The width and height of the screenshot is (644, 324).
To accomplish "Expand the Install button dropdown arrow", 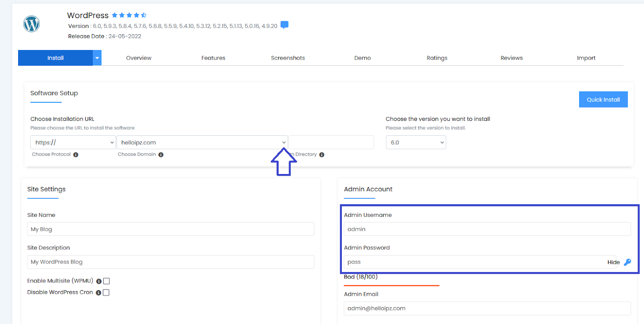I will (x=97, y=58).
